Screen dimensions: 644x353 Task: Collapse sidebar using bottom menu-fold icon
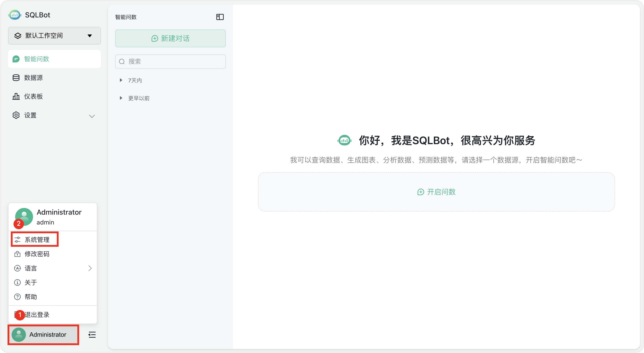click(x=92, y=334)
